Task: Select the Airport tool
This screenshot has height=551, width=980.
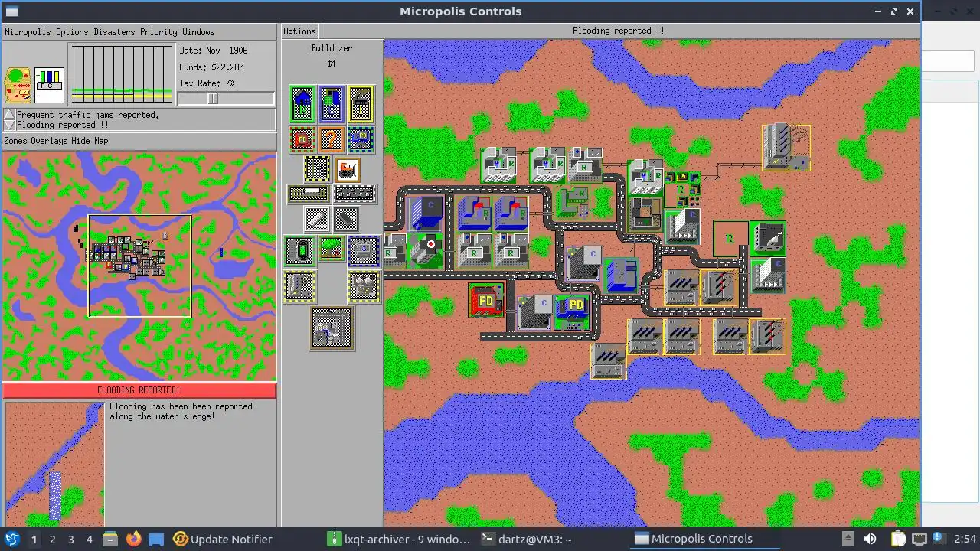Action: [332, 328]
